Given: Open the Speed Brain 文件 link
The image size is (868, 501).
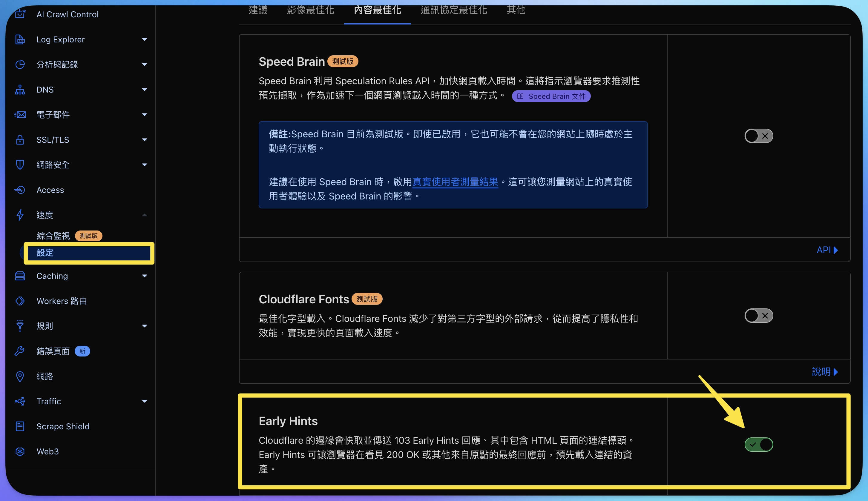Looking at the screenshot, I should click(x=551, y=96).
